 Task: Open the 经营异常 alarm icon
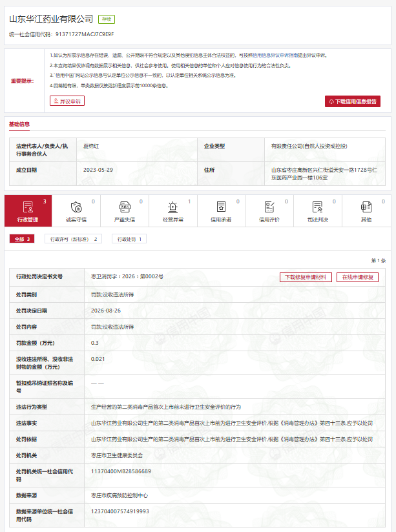tap(173, 207)
